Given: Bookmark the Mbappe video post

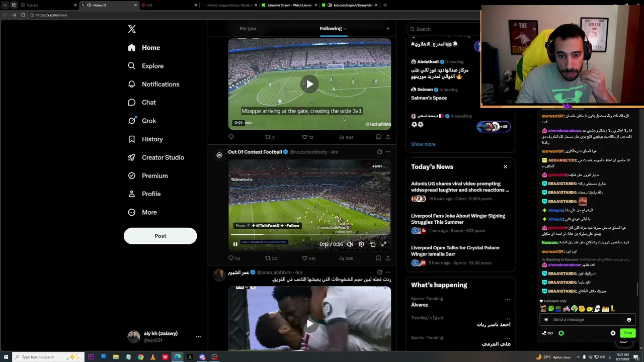Looking at the screenshot, I should [378, 137].
